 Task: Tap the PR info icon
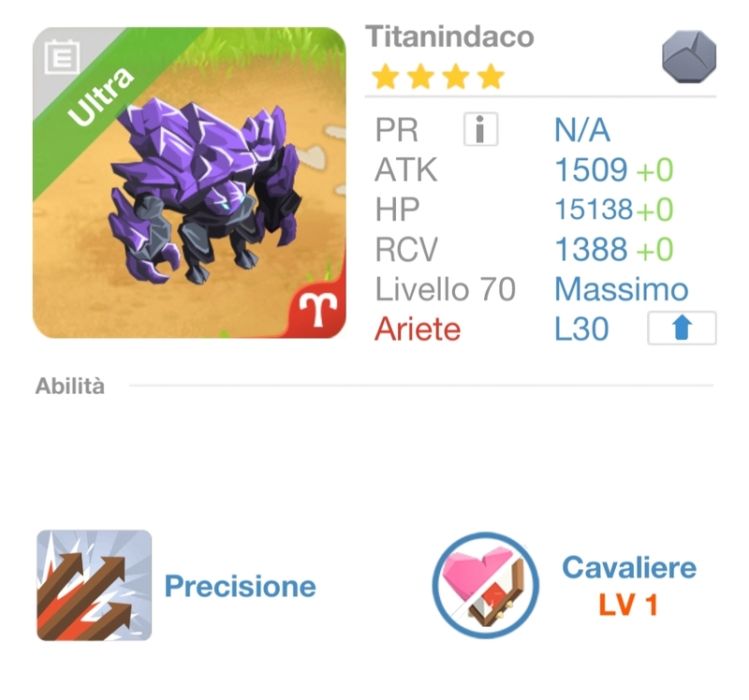coord(480,129)
